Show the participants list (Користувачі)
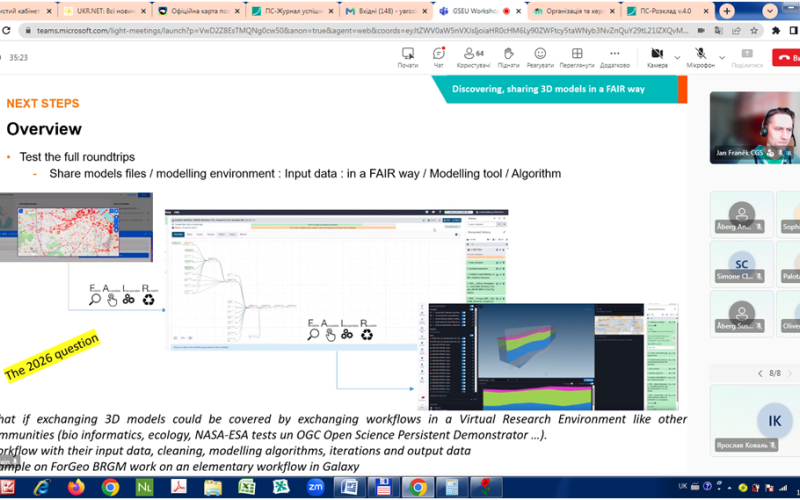The height and width of the screenshot is (500, 800). (473, 57)
